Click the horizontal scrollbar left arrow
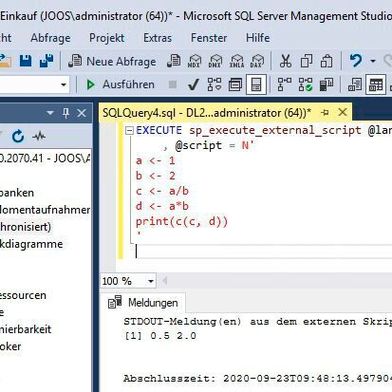This screenshot has height=392, width=392. pos(165,281)
